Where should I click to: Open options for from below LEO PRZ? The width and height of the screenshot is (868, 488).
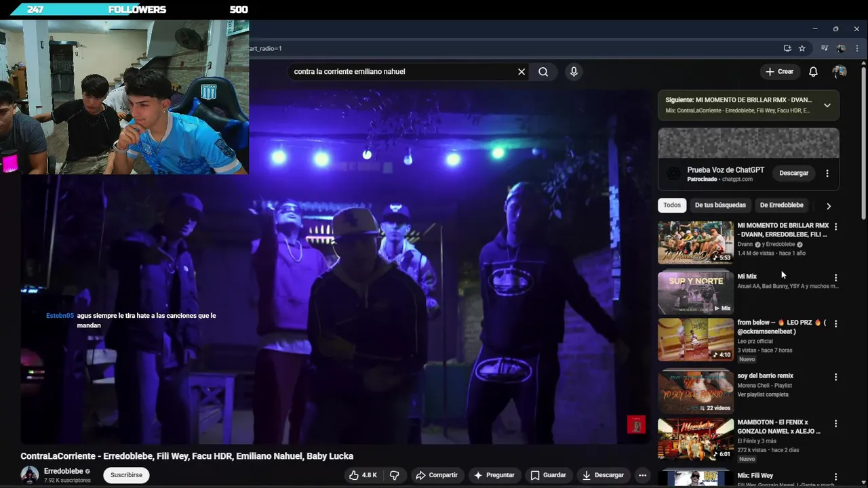[835, 324]
